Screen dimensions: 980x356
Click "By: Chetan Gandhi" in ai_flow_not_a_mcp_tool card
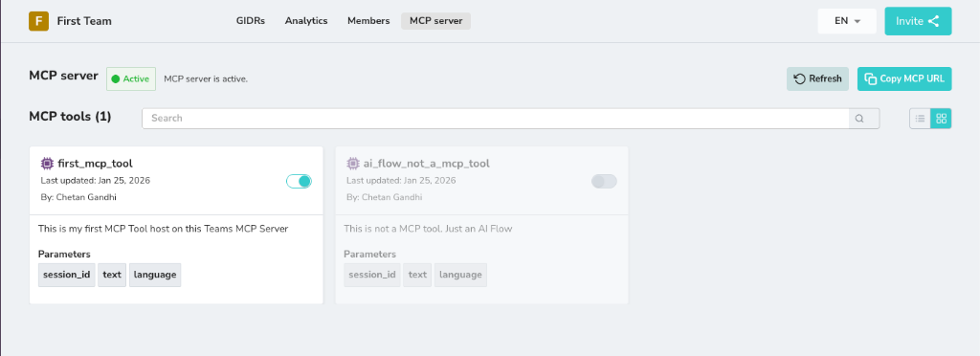coord(384,197)
